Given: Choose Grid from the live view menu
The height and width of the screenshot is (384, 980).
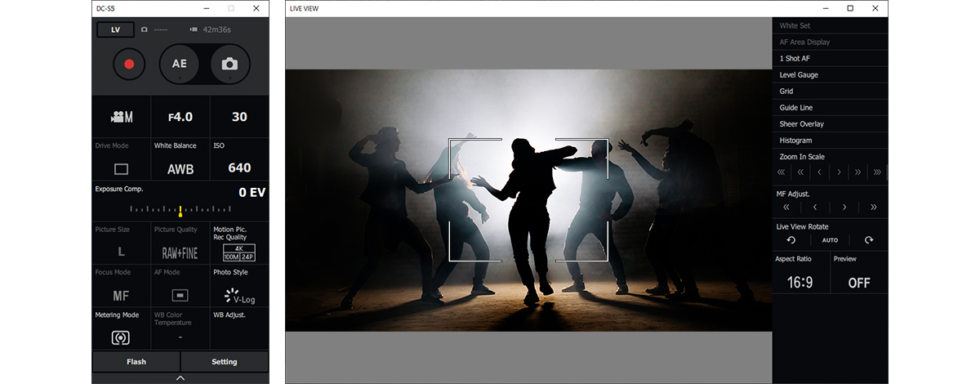Looking at the screenshot, I should 786,92.
